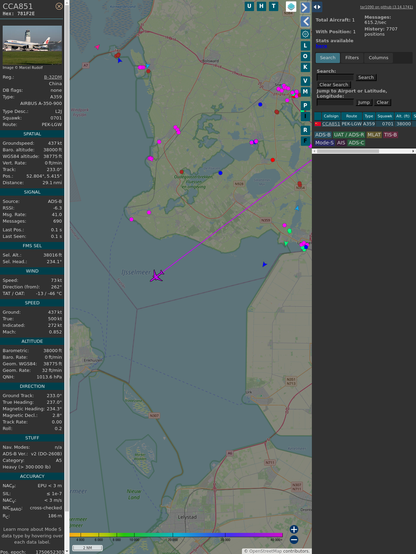Focus the Search text field

(x=335, y=77)
